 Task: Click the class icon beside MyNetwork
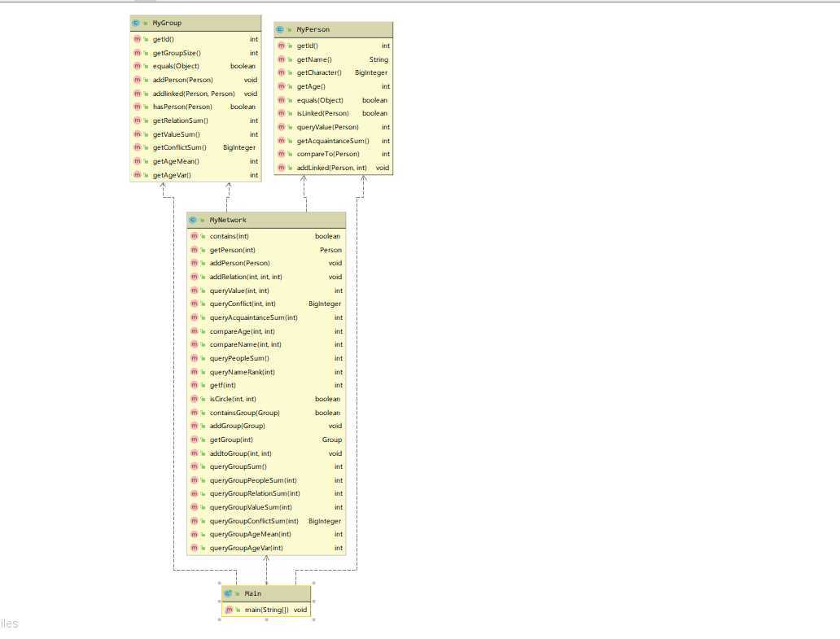[193, 220]
